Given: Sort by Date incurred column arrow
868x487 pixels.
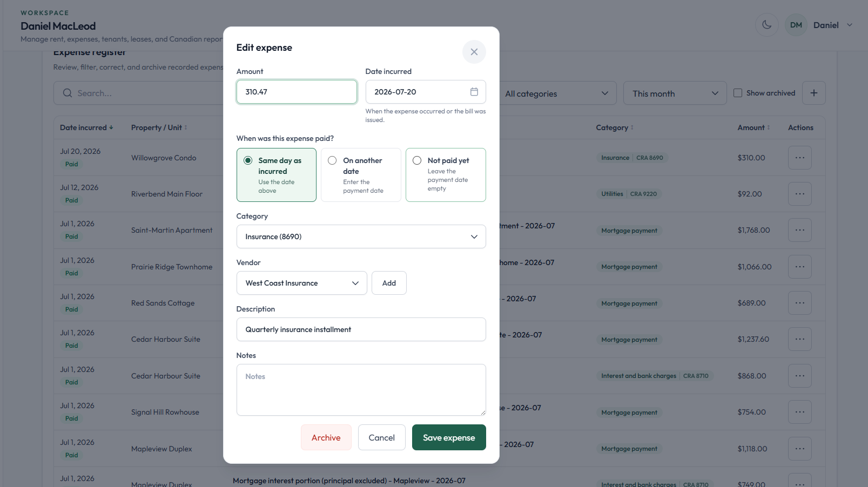Looking at the screenshot, I should [111, 127].
